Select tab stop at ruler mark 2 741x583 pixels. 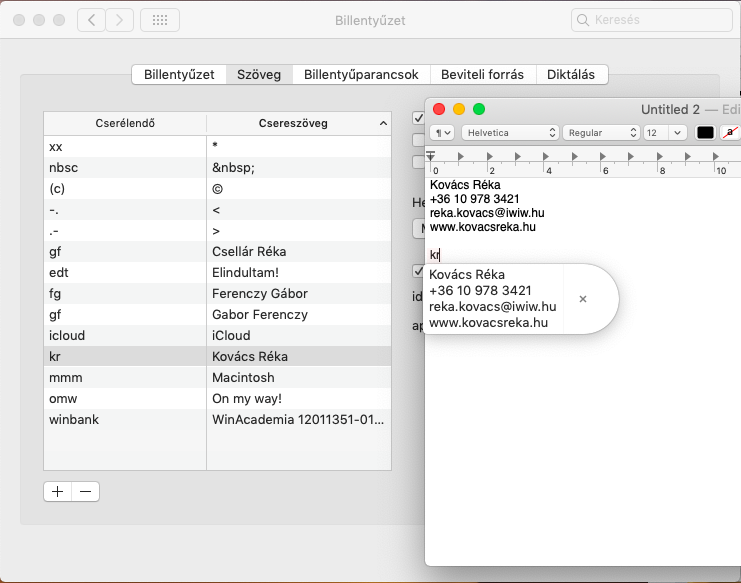click(x=490, y=156)
